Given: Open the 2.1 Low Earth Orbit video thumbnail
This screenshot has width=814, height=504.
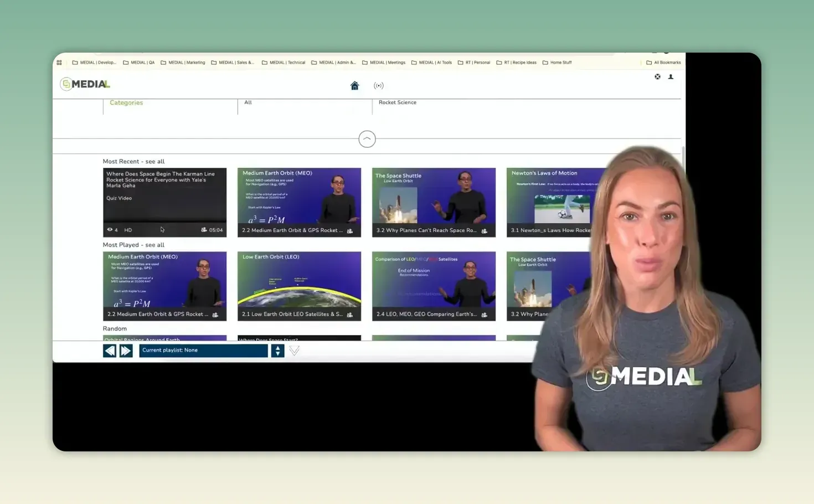Looking at the screenshot, I should 299,286.
